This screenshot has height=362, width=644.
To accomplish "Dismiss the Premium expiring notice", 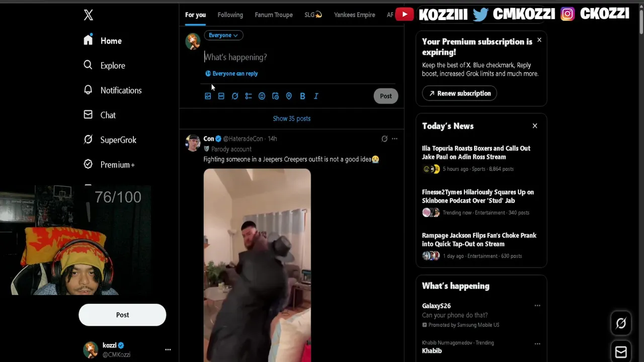I will coord(539,40).
